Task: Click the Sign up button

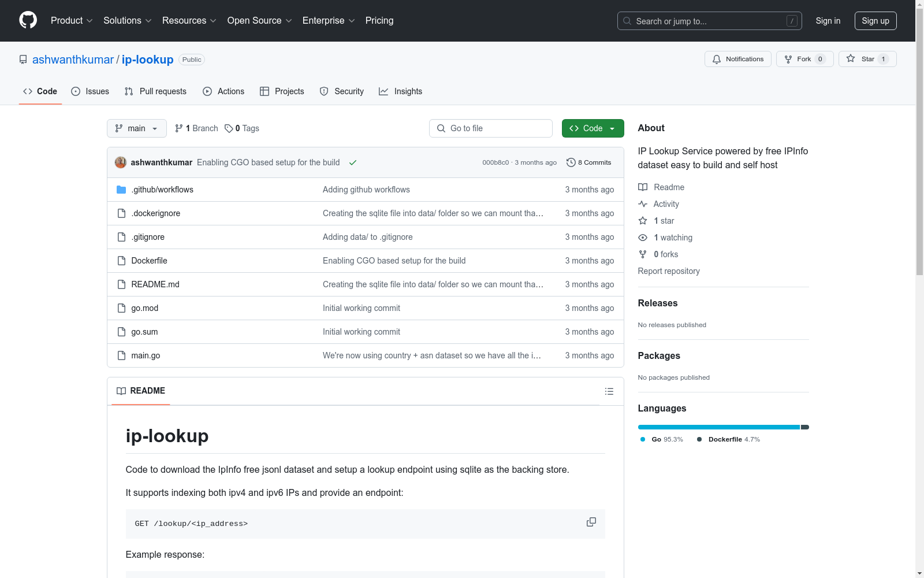Action: click(x=875, y=21)
